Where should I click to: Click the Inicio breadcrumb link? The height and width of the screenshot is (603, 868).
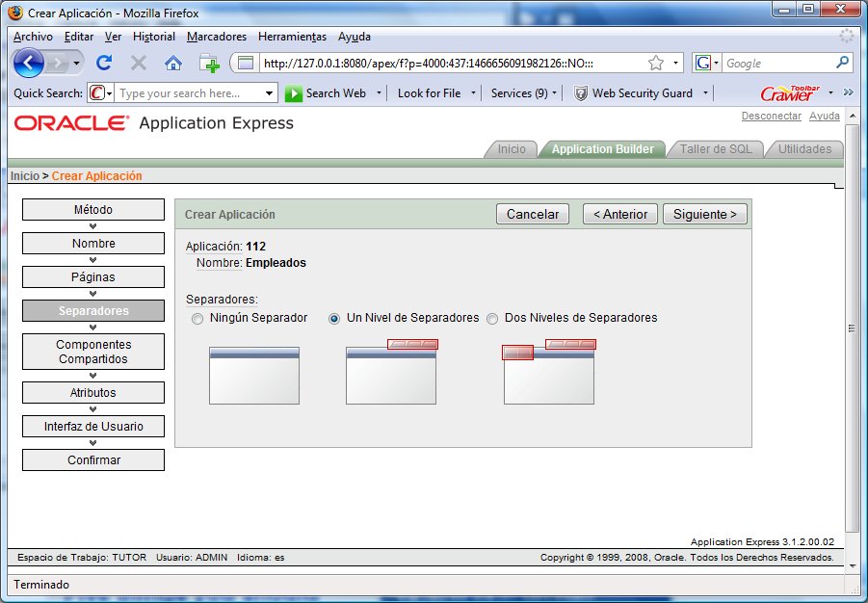(x=25, y=176)
